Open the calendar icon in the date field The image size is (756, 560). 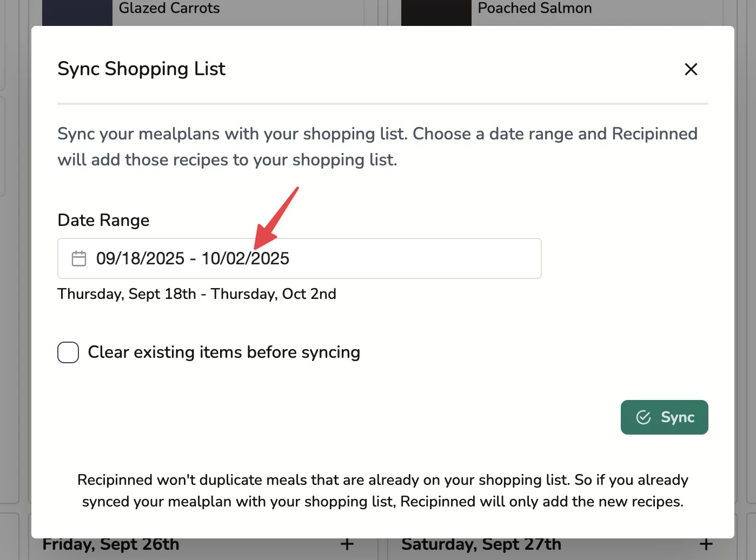(x=79, y=258)
